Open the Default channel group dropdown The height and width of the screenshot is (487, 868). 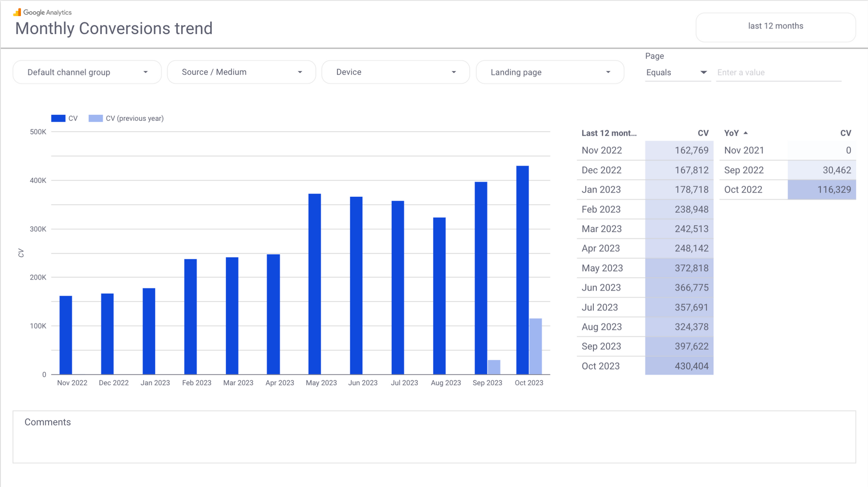pos(87,72)
